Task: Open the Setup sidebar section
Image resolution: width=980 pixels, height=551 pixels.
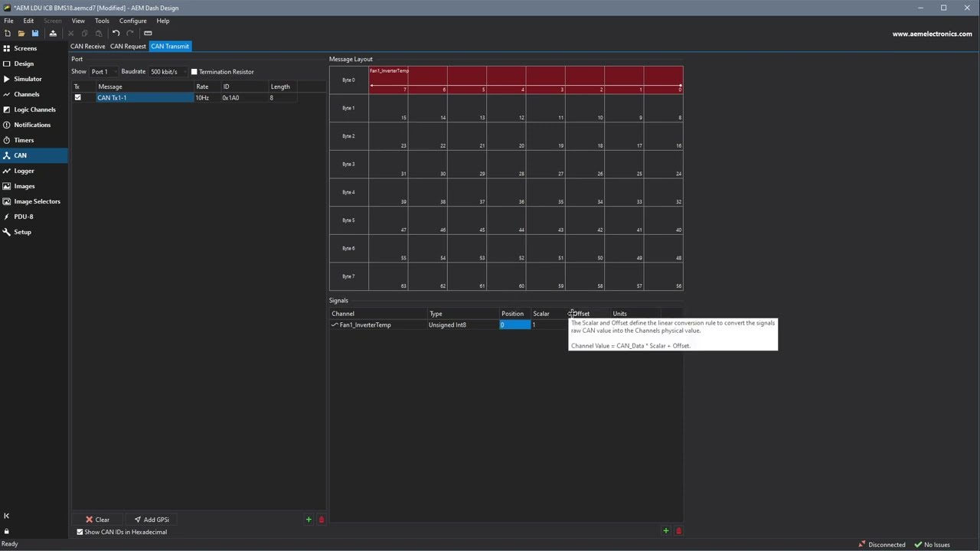Action: [34, 232]
